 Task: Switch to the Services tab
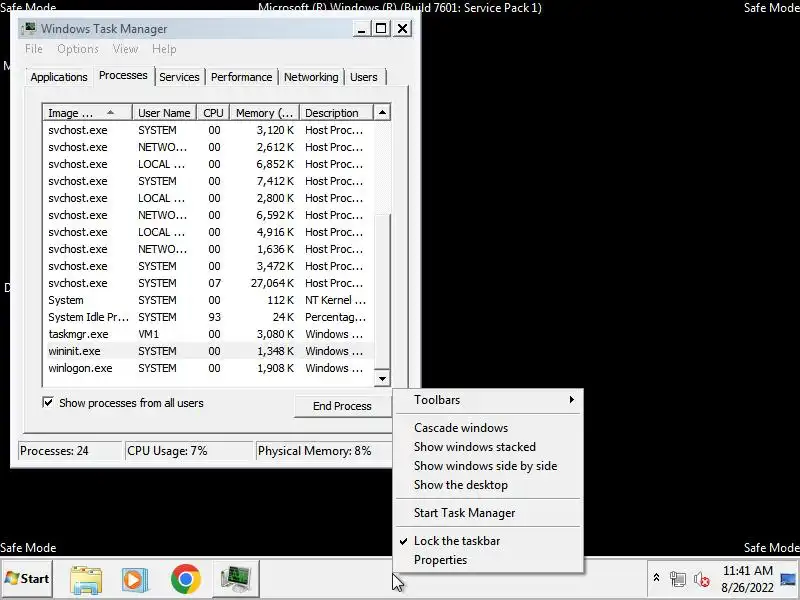point(179,77)
